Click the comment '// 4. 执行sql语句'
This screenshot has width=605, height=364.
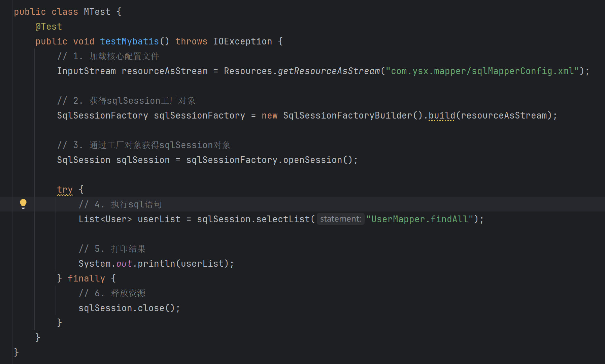tap(120, 204)
